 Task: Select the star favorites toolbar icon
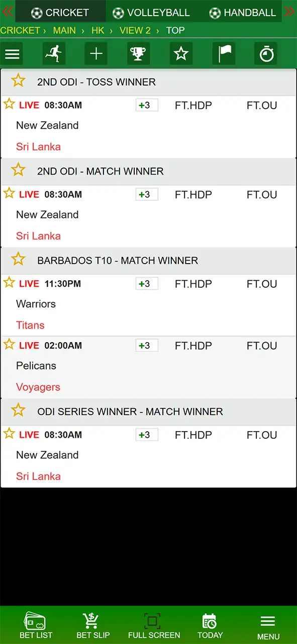coord(181,53)
